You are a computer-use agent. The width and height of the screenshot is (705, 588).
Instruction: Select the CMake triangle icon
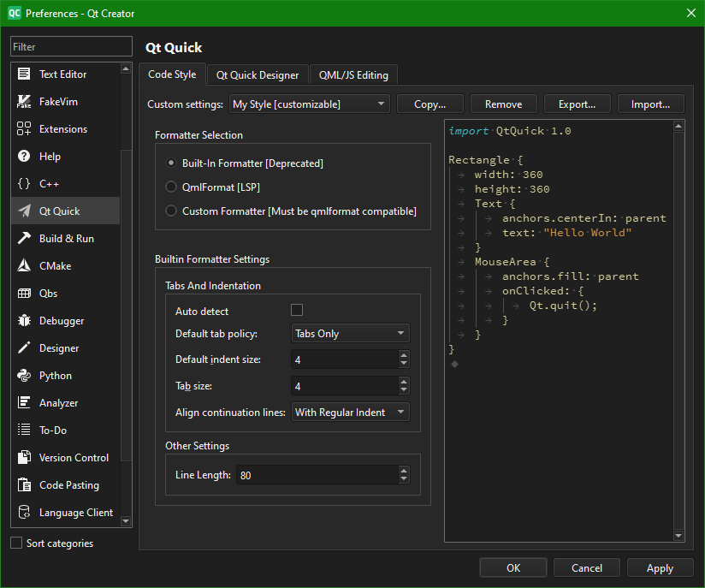(x=24, y=265)
